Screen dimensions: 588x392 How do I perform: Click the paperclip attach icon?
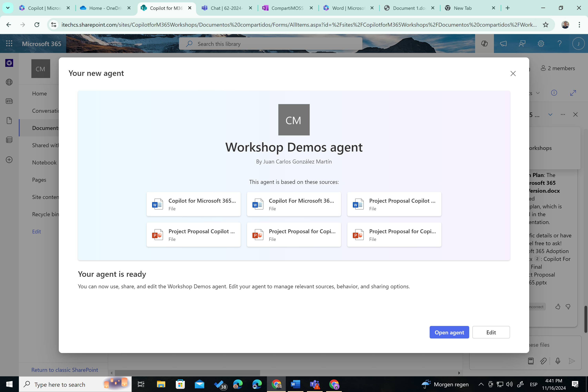543,361
